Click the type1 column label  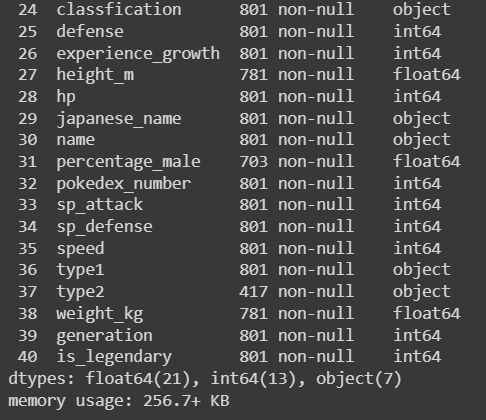click(x=80, y=270)
